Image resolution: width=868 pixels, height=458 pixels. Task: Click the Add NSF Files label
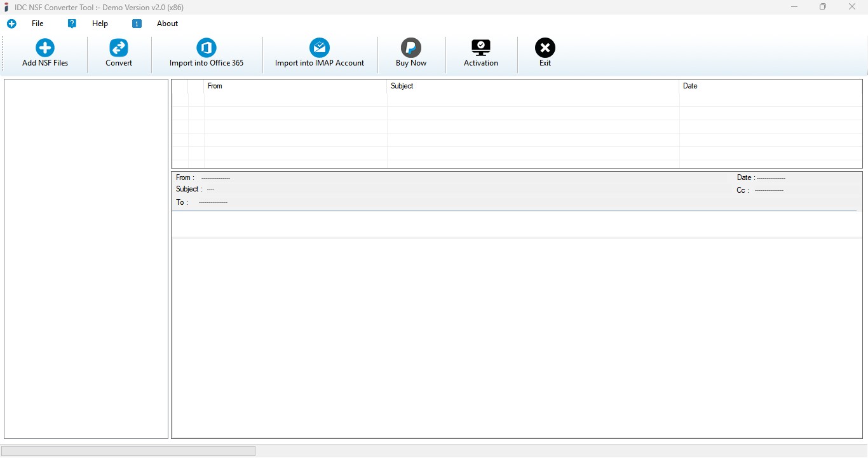(x=45, y=63)
